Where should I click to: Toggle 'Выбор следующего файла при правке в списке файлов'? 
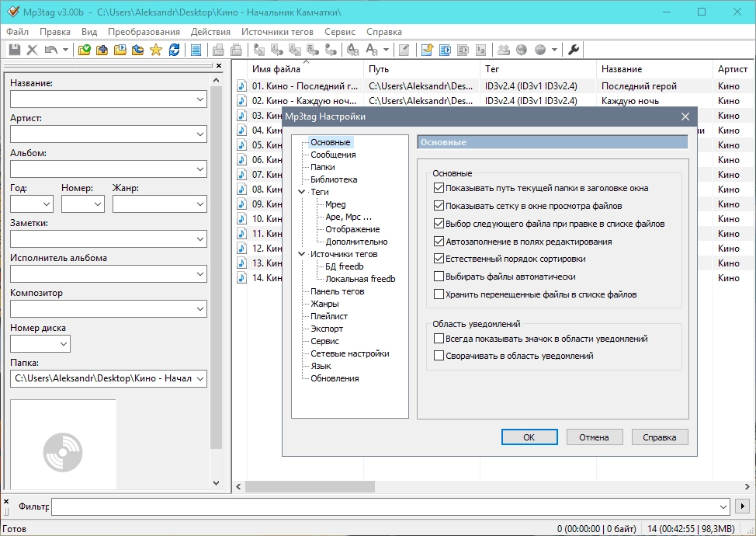(439, 224)
